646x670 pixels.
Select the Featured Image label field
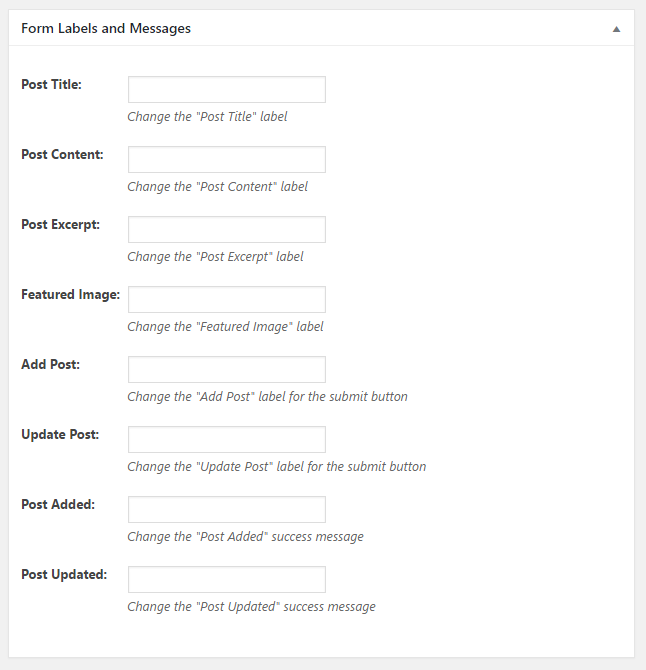click(227, 299)
